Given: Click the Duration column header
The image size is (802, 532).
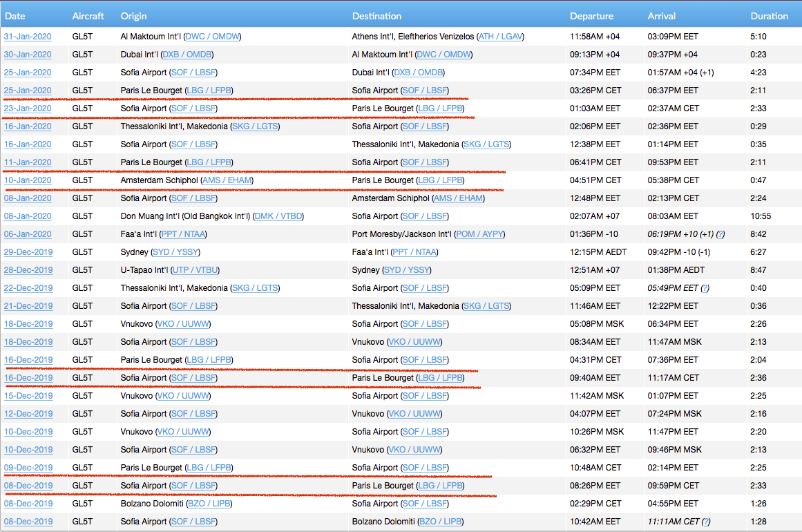Looking at the screenshot, I should pyautogui.click(x=769, y=16).
